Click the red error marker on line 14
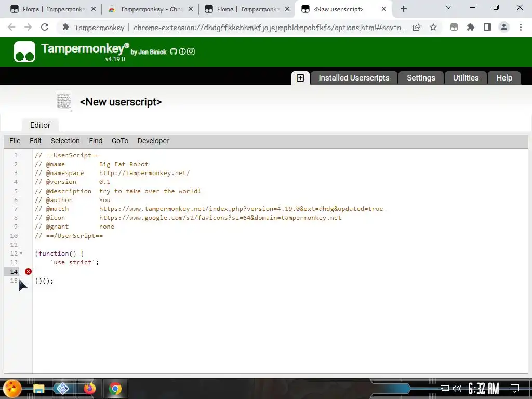The image size is (532, 399). 28,271
